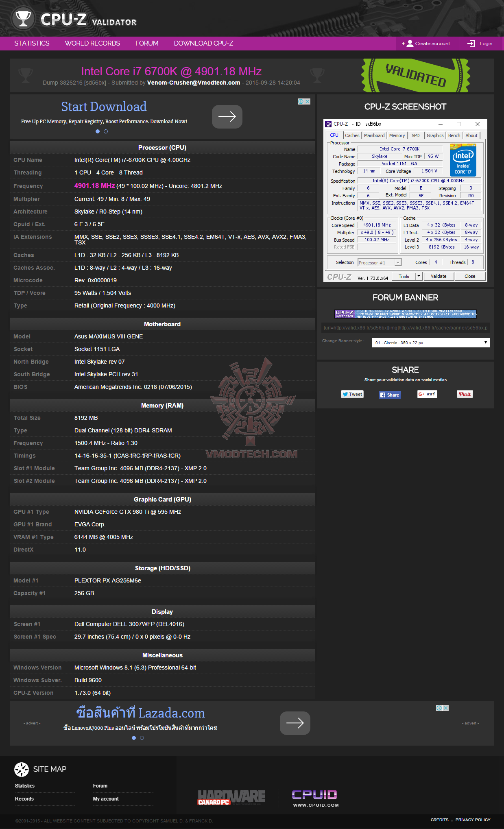This screenshot has width=504, height=829.
Task: Select the second carousel dot in the Lazada ad
Action: (x=142, y=738)
